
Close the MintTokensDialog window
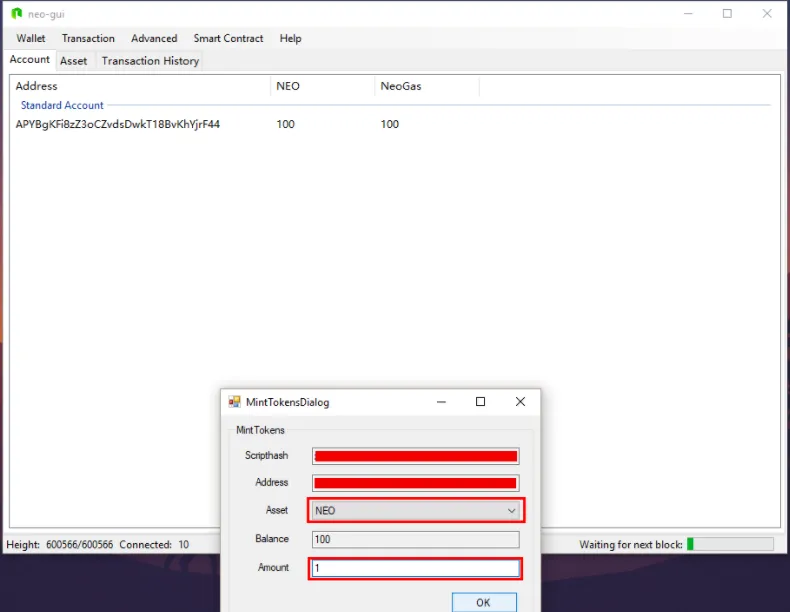[520, 401]
